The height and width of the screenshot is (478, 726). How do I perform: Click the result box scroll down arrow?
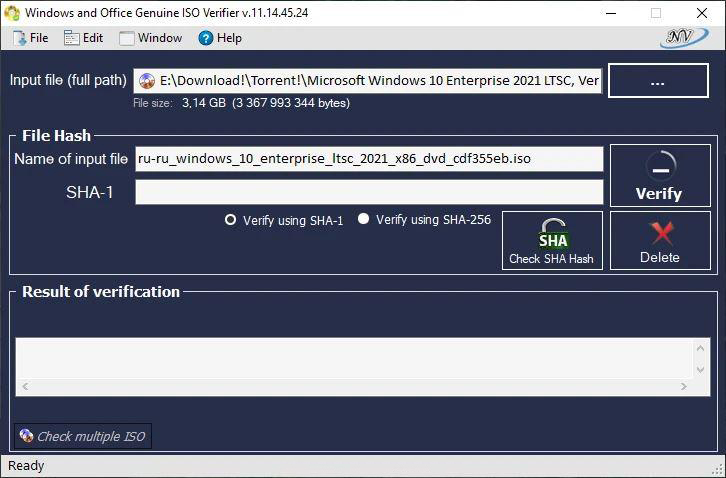pyautogui.click(x=700, y=369)
